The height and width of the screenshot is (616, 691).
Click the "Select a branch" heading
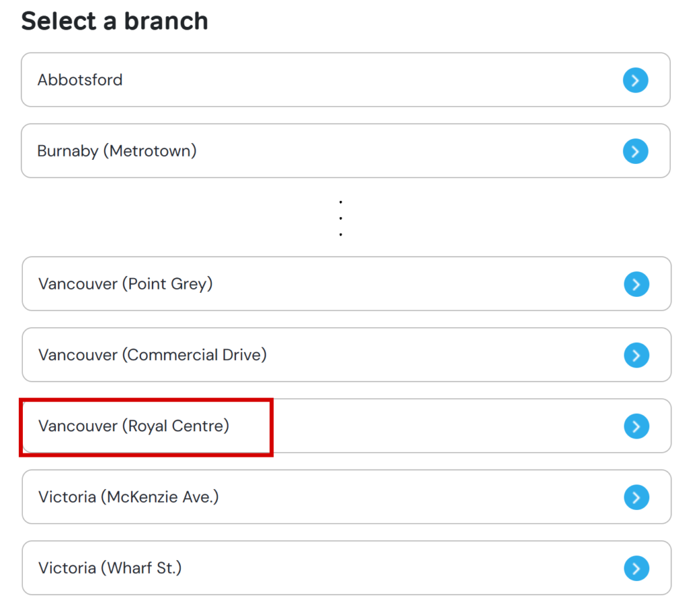point(115,21)
